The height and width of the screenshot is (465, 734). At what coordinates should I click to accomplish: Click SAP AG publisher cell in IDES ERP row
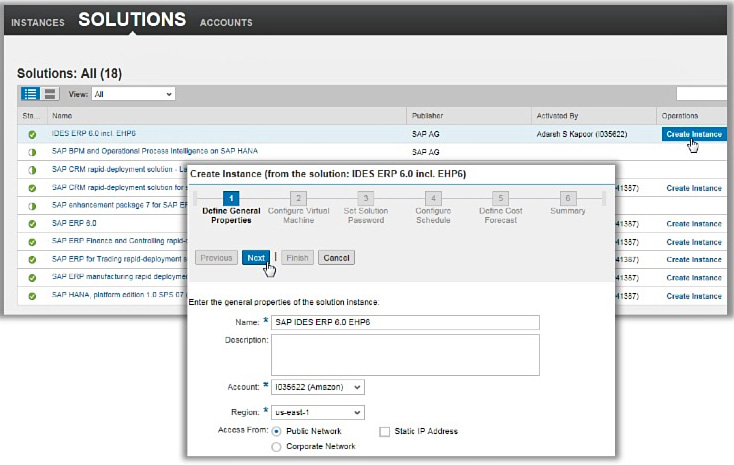pyautogui.click(x=426, y=134)
